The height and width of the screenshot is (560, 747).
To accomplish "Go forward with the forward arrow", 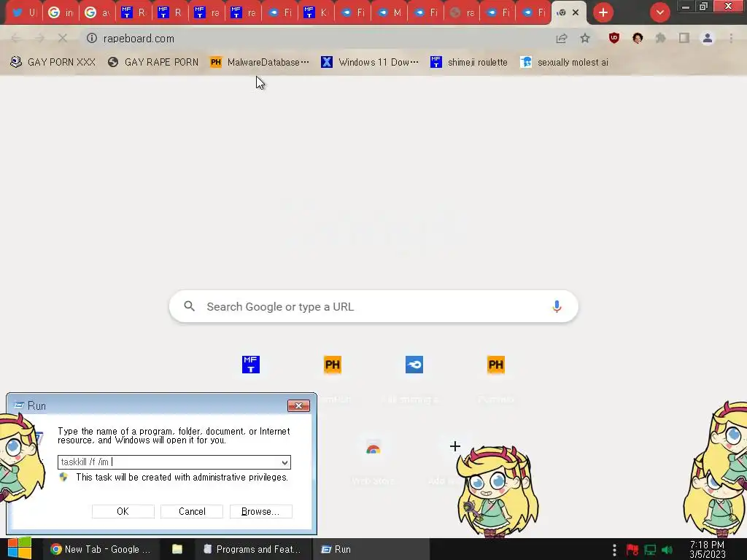I will 39,38.
